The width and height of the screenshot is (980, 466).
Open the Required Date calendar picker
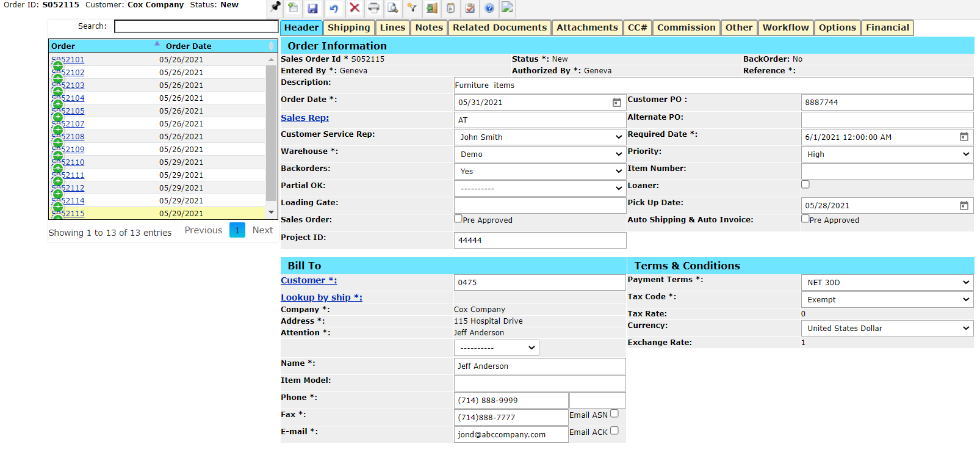[x=964, y=137]
